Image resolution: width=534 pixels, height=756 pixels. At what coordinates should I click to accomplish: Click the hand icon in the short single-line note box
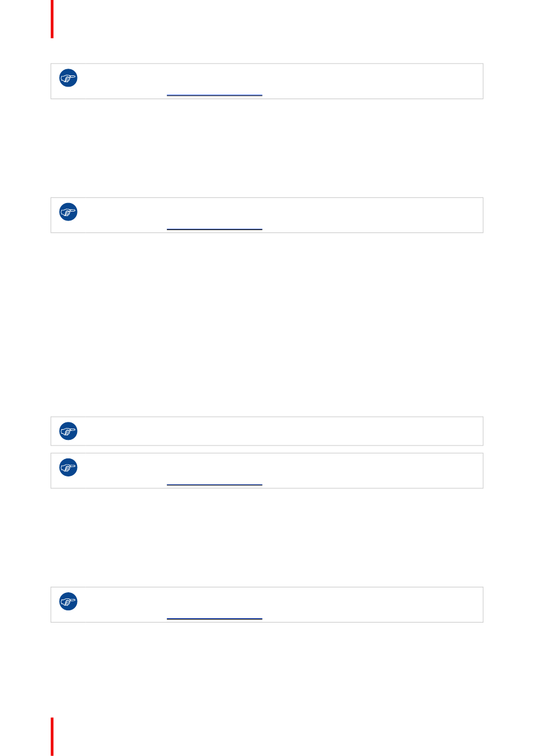tap(69, 431)
